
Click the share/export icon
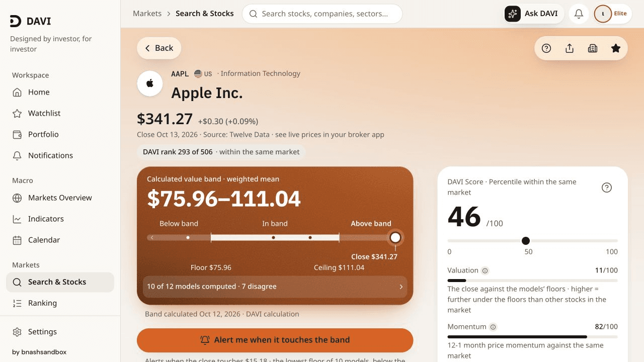[x=570, y=48]
